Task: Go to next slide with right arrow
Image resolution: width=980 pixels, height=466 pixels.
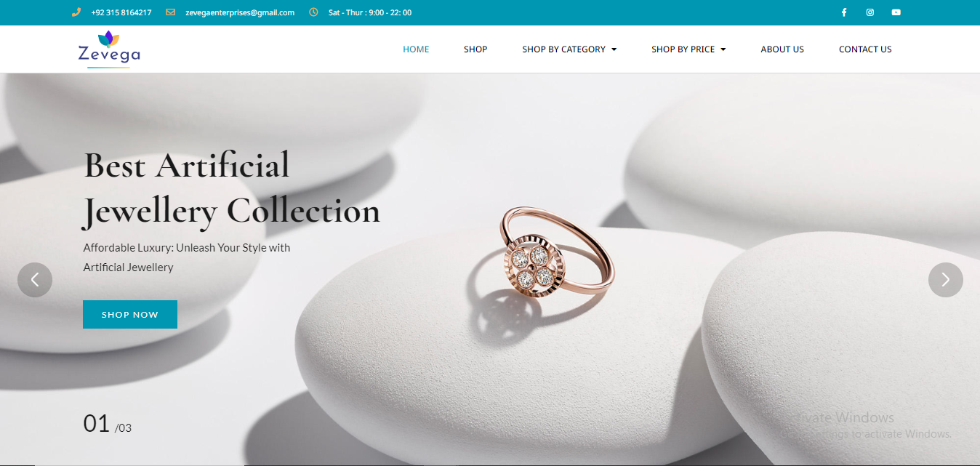Action: [946, 280]
